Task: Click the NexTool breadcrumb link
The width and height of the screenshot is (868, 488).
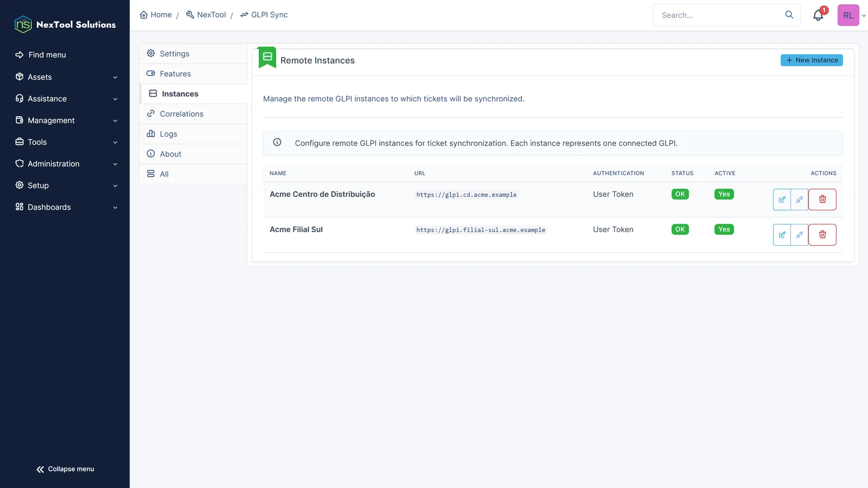Action: [206, 15]
